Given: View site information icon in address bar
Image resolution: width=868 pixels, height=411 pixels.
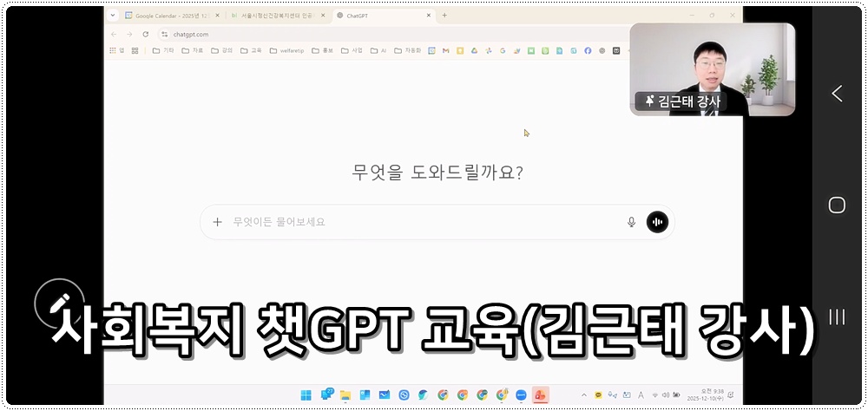Looking at the screenshot, I should (x=164, y=35).
